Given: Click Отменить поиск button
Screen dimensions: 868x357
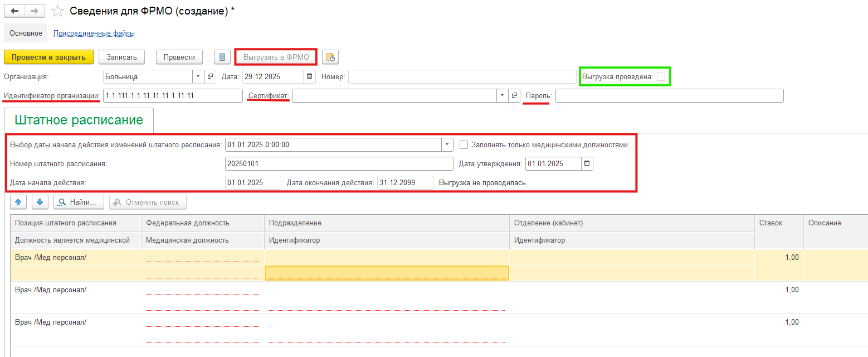Looking at the screenshot, I should [x=148, y=202].
